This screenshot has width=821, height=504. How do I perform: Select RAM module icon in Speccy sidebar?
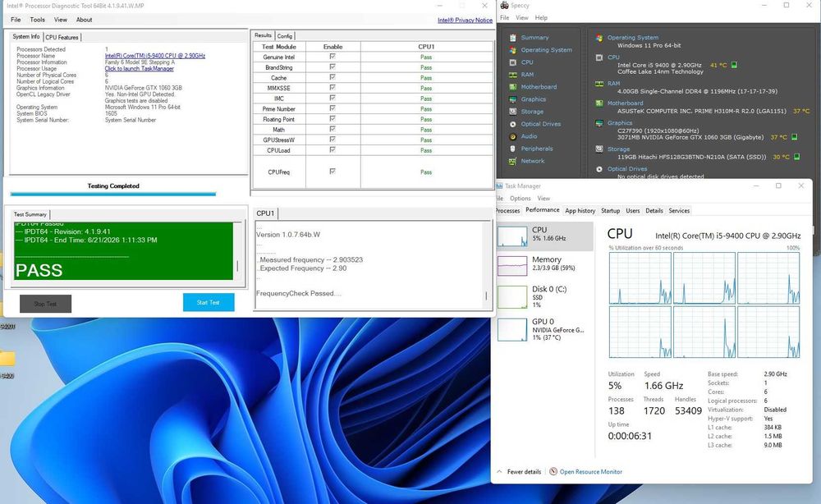[x=513, y=75]
